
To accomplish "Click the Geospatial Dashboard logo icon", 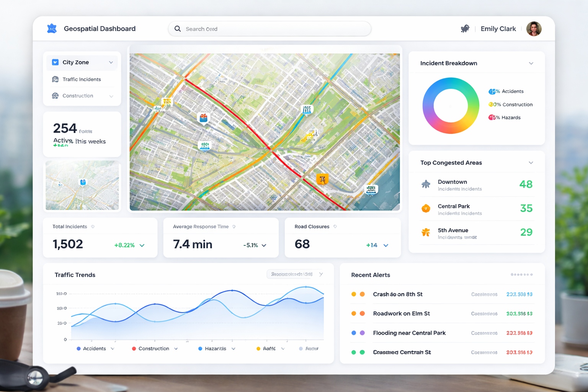I will (x=52, y=29).
